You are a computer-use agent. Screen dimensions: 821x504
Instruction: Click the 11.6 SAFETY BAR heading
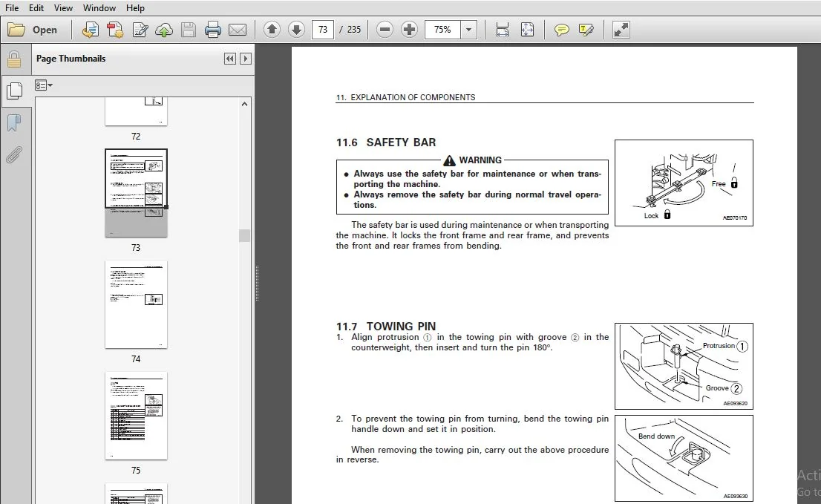coord(386,143)
